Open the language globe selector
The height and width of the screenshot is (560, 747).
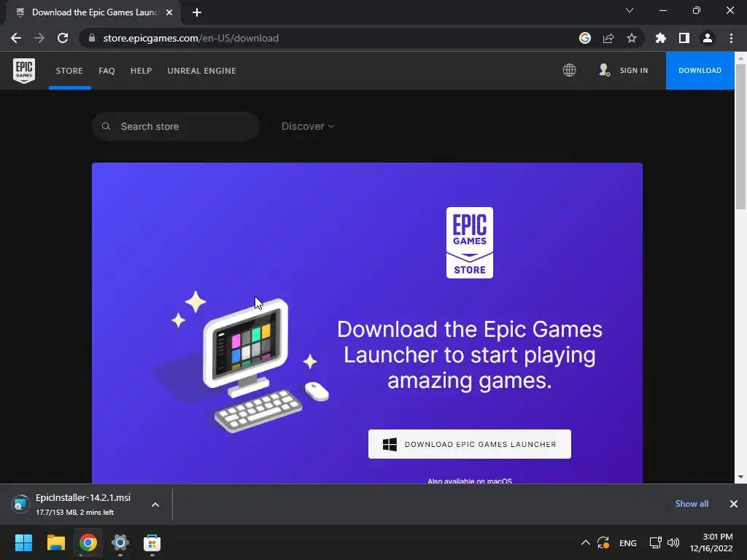pyautogui.click(x=569, y=71)
